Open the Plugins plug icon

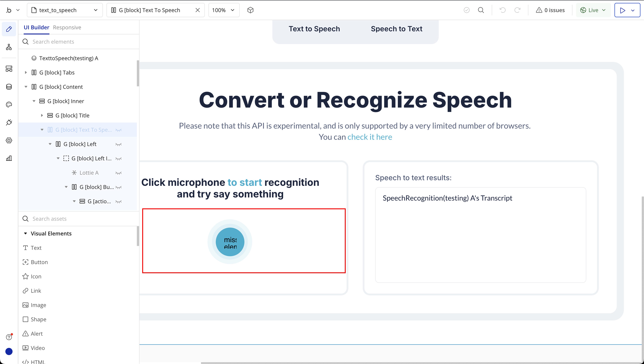tap(9, 123)
